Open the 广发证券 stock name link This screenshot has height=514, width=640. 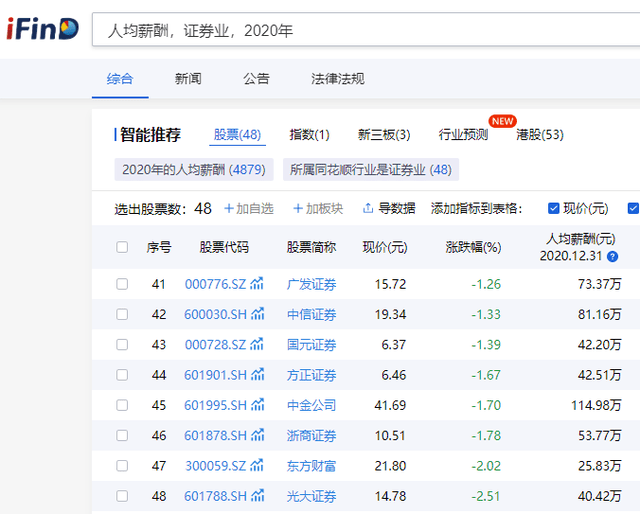point(311,284)
